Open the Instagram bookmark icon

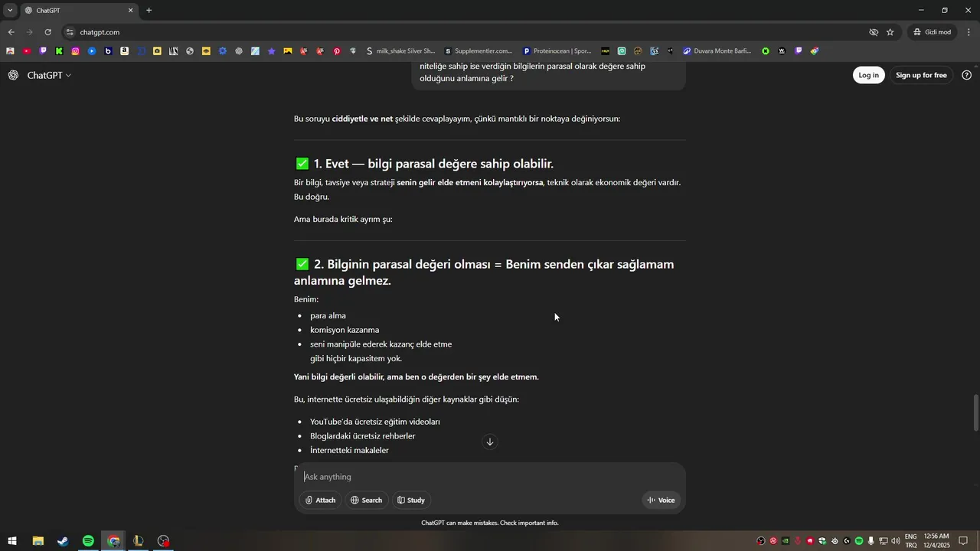point(76,51)
